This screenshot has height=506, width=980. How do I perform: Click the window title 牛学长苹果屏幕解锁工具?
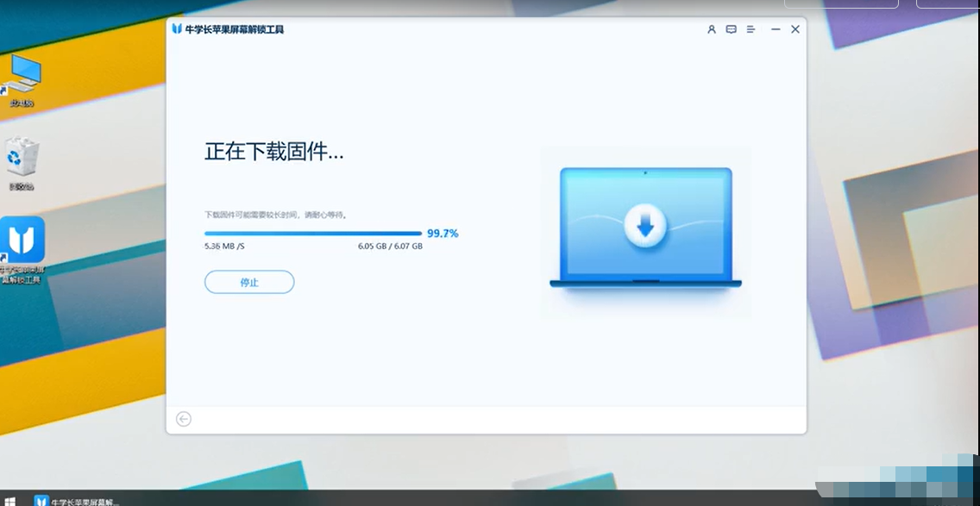[235, 29]
